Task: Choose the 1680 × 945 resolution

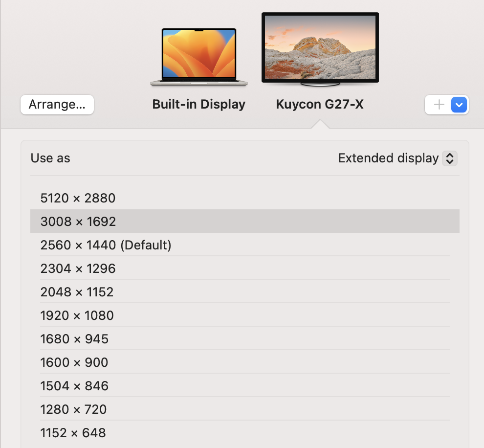Action: coord(245,338)
